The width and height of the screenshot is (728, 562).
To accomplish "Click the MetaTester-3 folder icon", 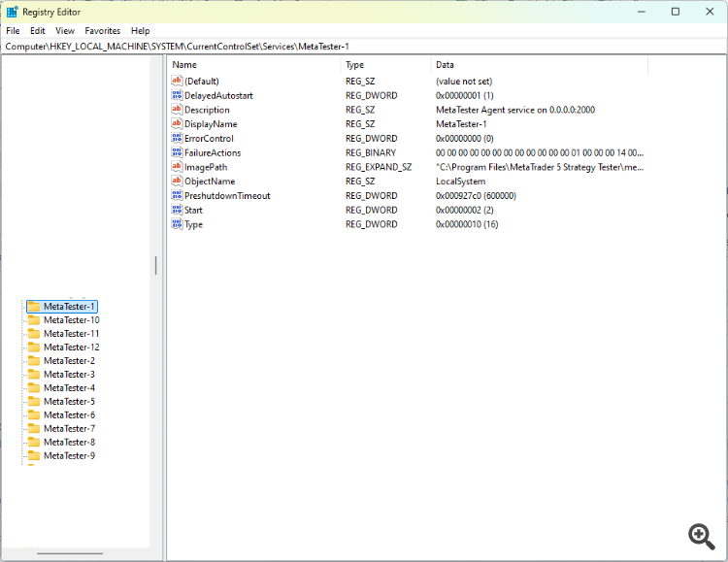I will coord(34,375).
